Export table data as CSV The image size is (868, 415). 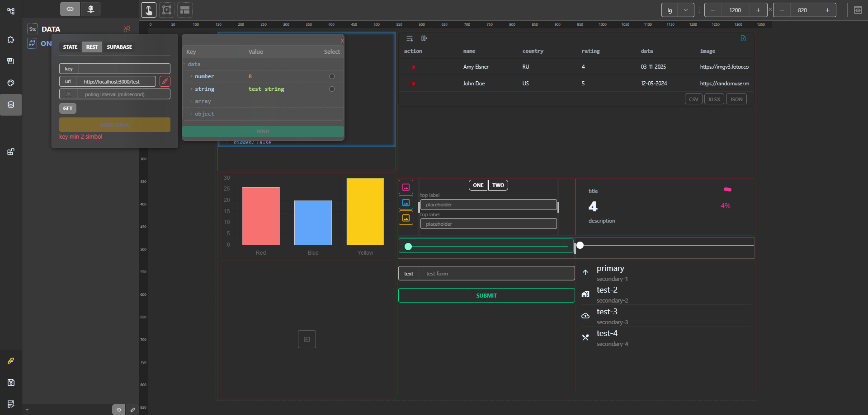(x=693, y=99)
